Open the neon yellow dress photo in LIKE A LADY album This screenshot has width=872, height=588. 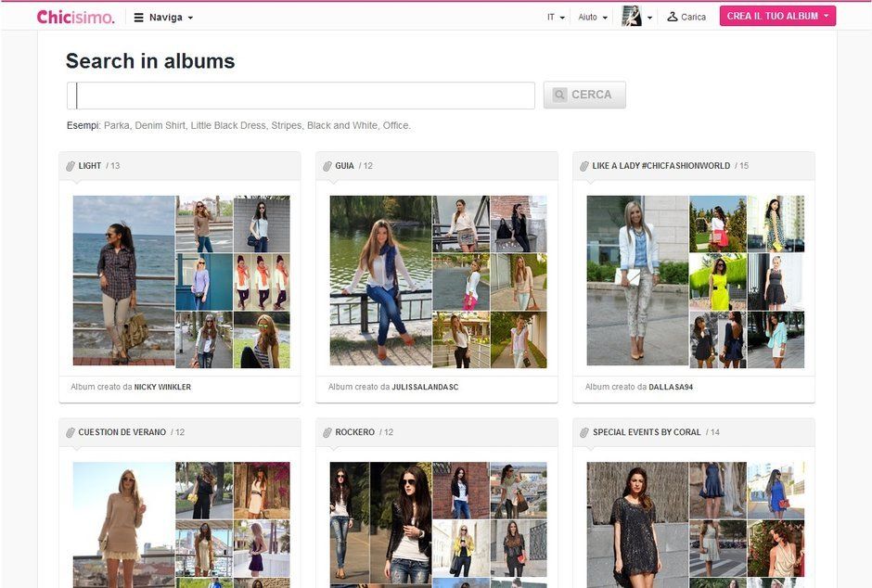tap(718, 282)
